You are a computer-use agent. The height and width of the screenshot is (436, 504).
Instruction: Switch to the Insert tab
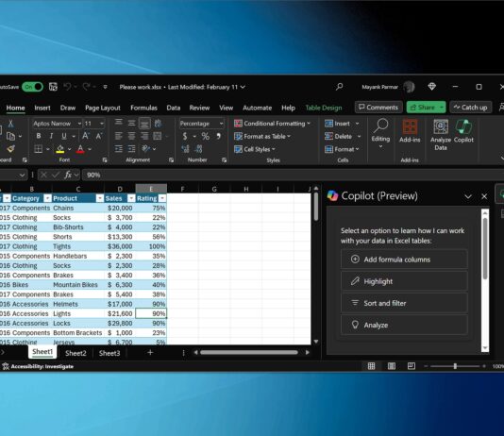tap(42, 108)
